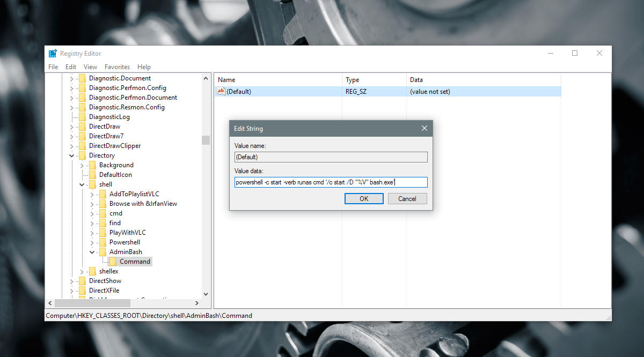Select the Diagnostic.Perfmon.Config folder icon
644x357 pixels.
pyautogui.click(x=82, y=88)
